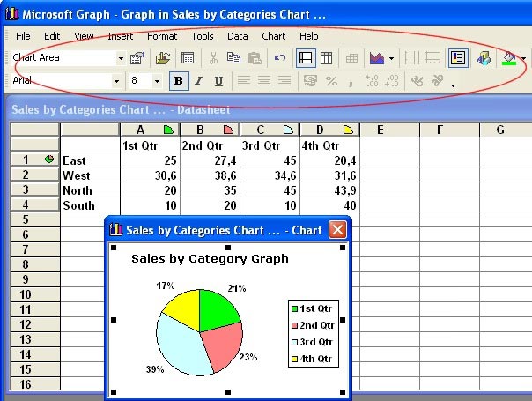Click the Format Chart Area icon
Screen dimensions: 532x401
[x=137, y=59]
